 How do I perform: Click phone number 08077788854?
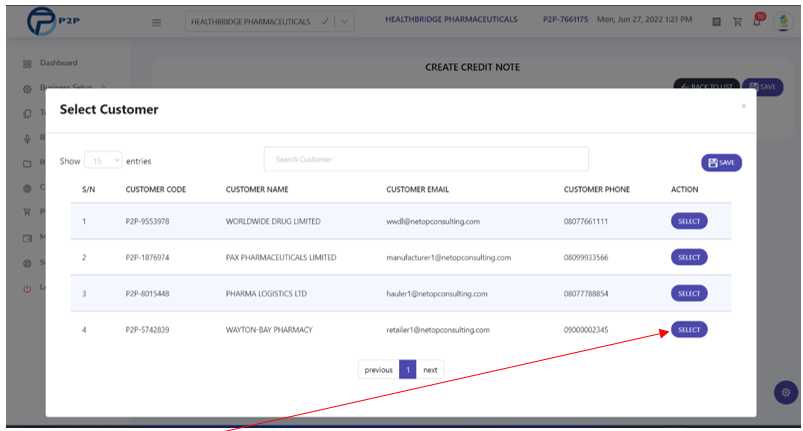point(586,294)
